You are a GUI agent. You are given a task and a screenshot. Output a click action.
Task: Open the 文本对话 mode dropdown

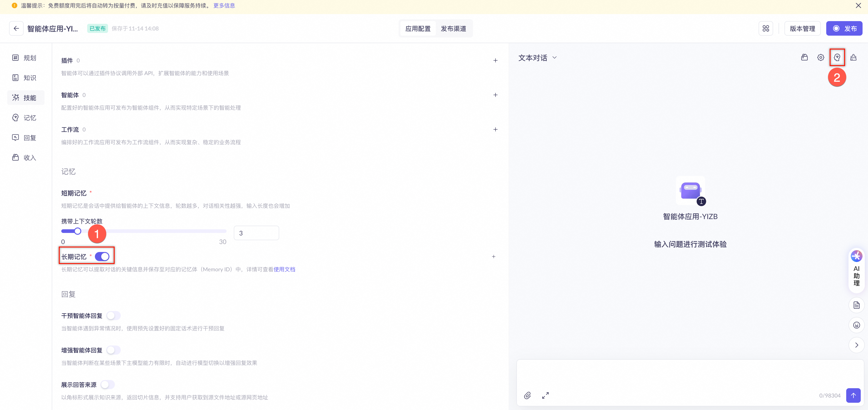coord(538,58)
